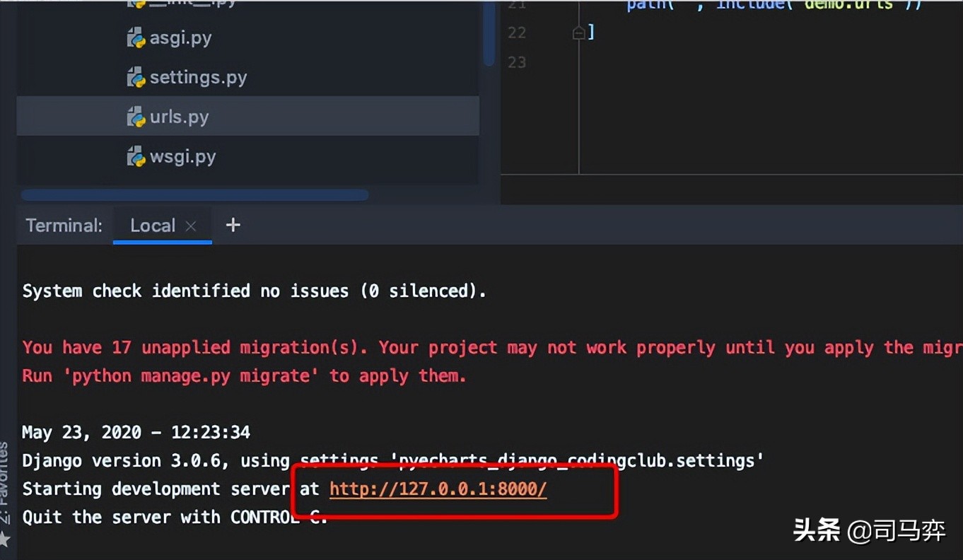Screen dimensions: 963x560
Task: Click the '17 unapplied migration(s)' warning line
Action: click(492, 347)
